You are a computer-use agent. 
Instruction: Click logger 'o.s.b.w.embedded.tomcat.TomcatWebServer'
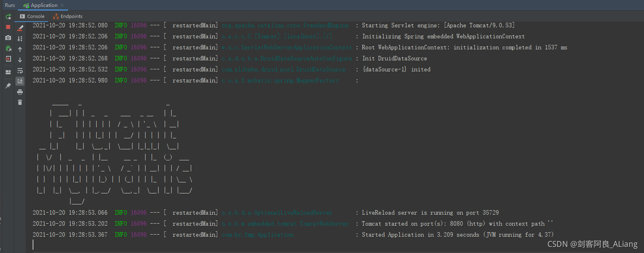(285, 224)
